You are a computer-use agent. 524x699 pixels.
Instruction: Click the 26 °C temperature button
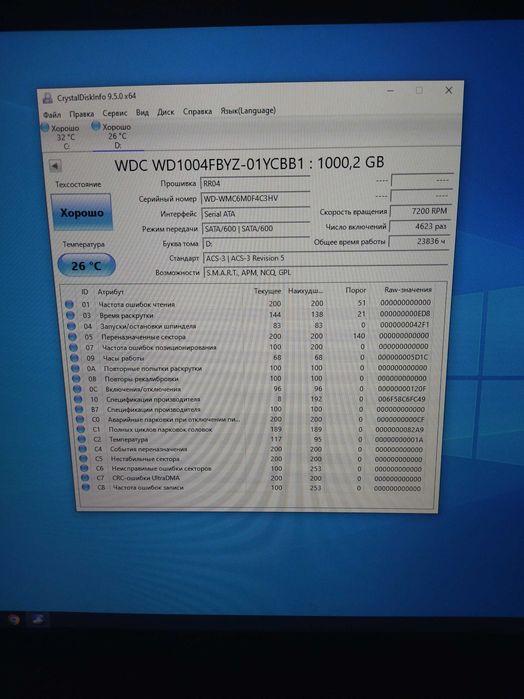tap(86, 266)
